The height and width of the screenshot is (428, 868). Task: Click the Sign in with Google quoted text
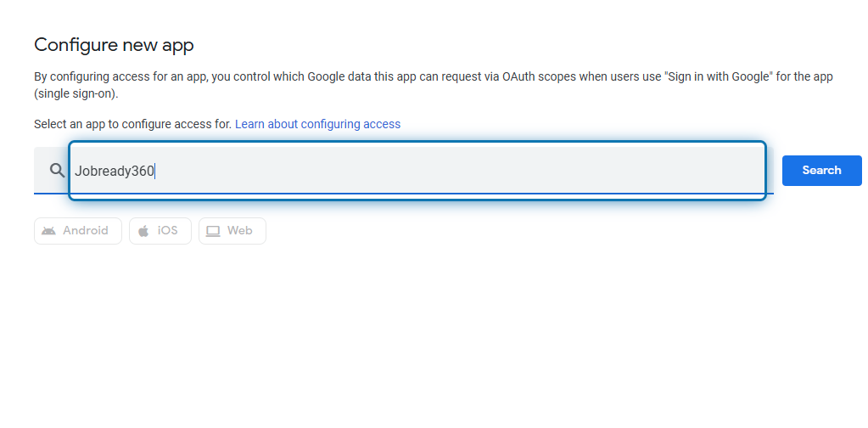(719, 76)
